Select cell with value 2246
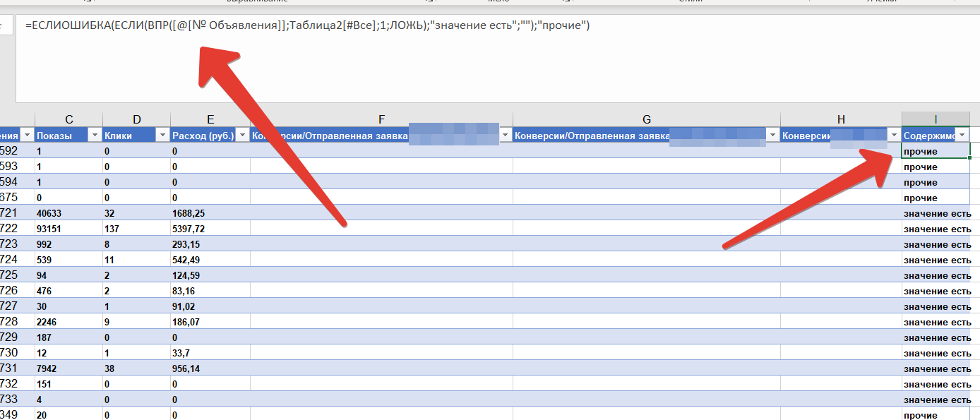 coord(68,322)
